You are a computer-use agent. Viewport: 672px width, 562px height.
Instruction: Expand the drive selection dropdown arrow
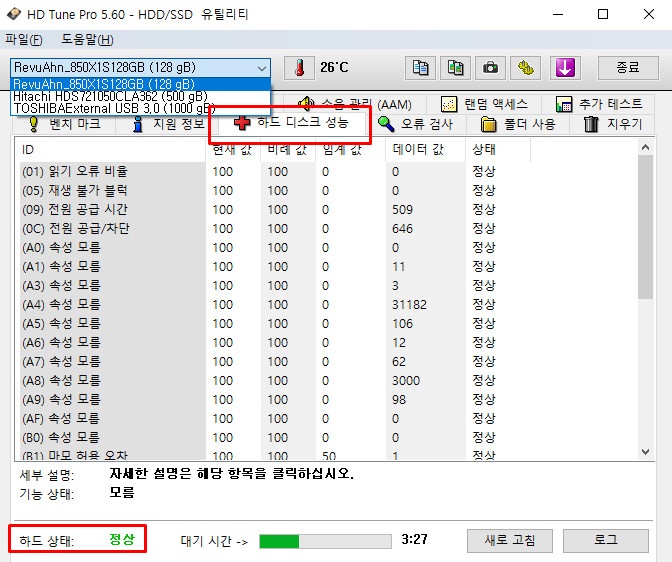click(261, 68)
